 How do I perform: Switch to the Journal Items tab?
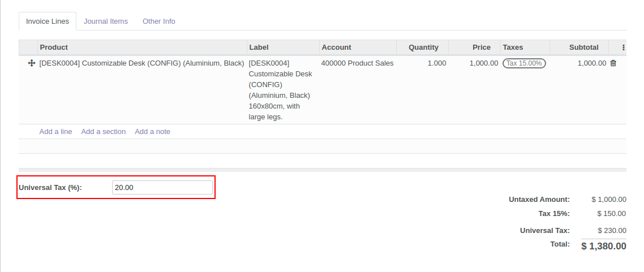tap(106, 21)
